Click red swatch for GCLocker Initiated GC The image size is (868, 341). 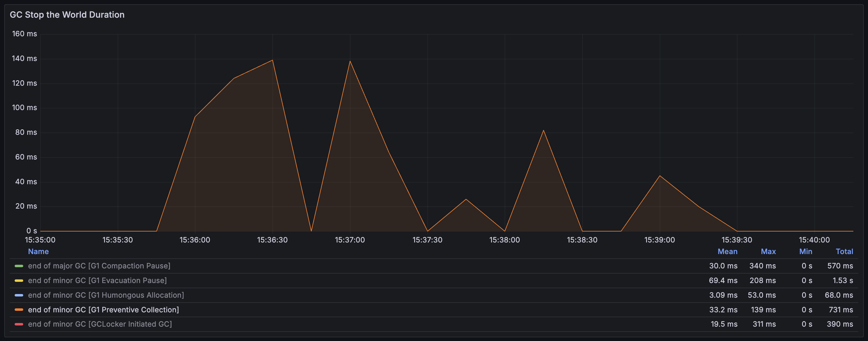(x=19, y=324)
